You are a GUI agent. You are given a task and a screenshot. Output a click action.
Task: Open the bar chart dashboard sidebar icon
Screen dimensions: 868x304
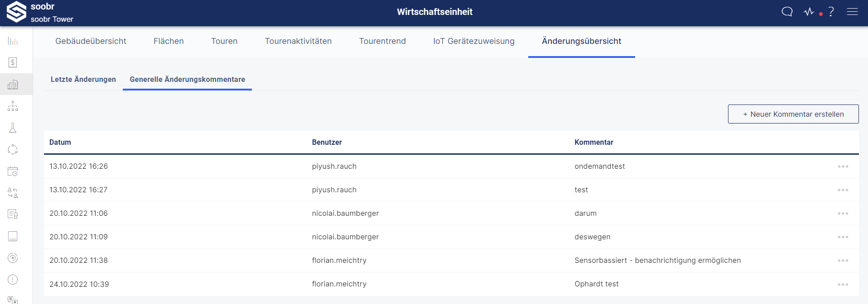tap(13, 41)
